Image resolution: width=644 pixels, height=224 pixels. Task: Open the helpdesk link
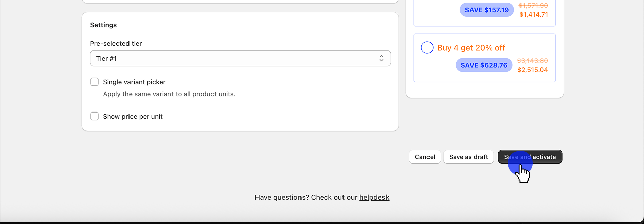(x=374, y=197)
